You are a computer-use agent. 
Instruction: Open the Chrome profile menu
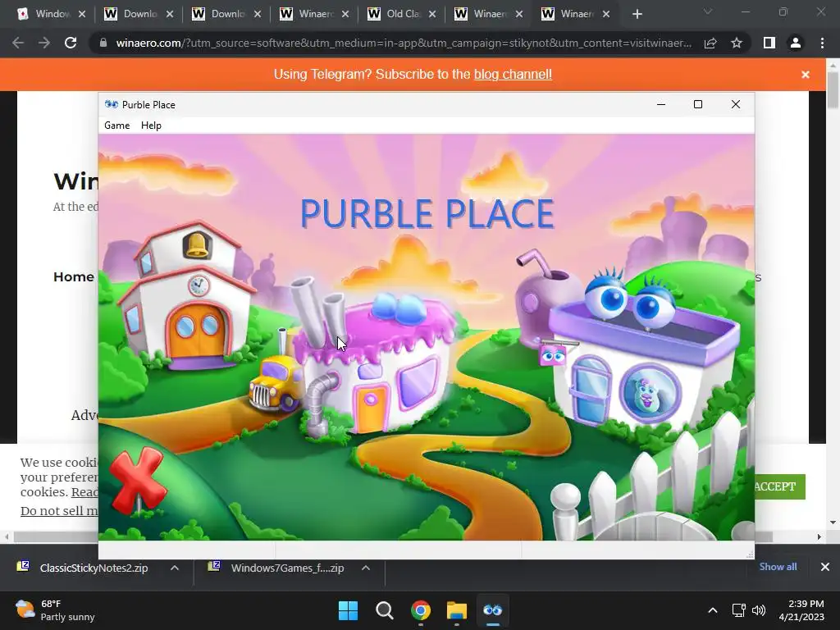click(796, 43)
